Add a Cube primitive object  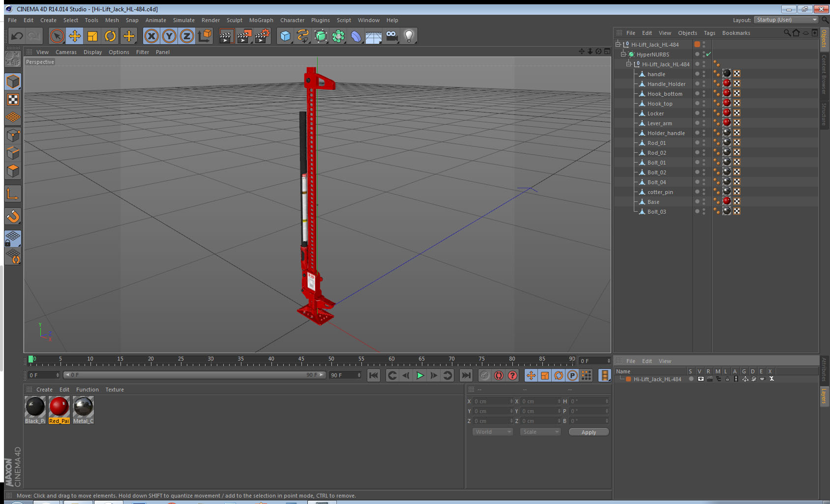[x=286, y=36]
